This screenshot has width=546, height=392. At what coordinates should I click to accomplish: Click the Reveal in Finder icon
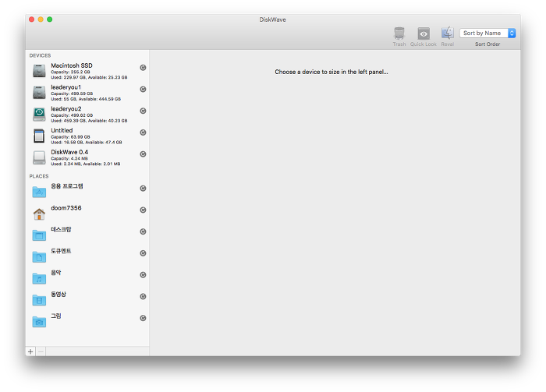tap(448, 34)
